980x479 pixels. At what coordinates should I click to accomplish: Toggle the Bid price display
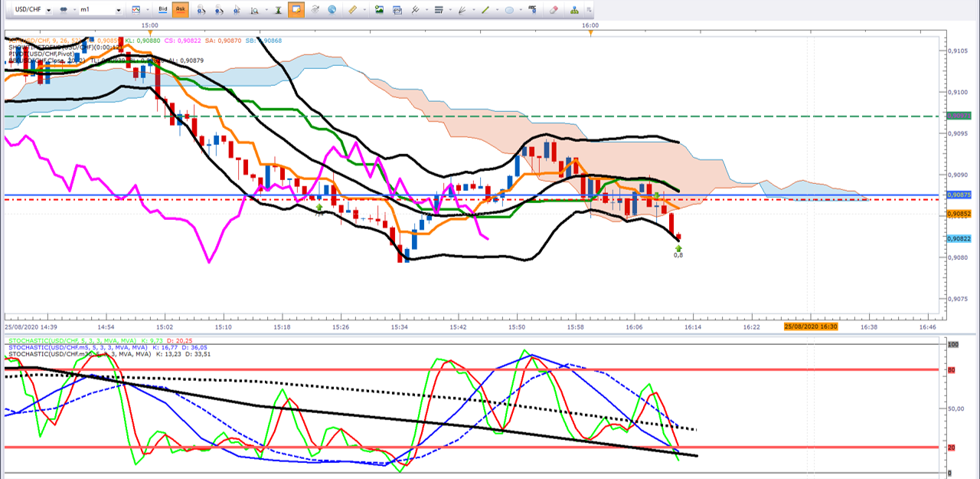[x=162, y=10]
